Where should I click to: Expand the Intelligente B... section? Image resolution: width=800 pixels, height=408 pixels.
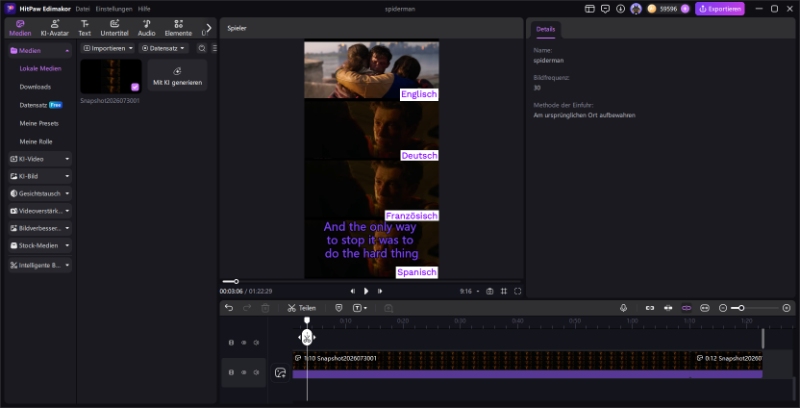point(40,265)
